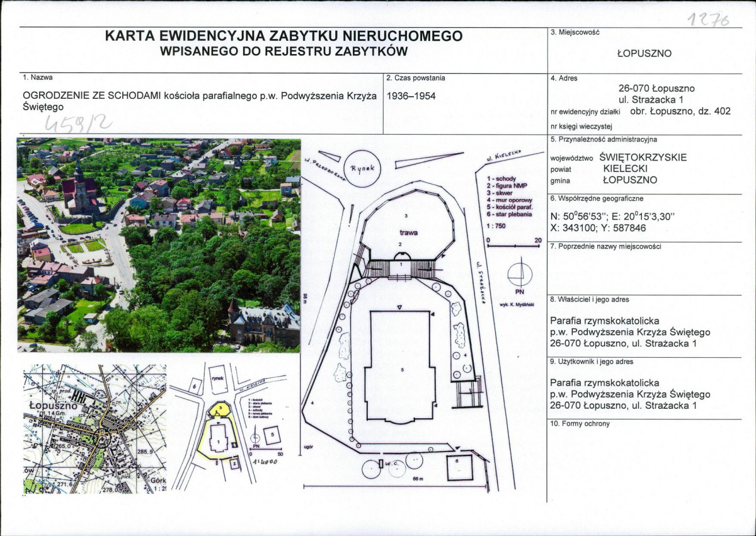The height and width of the screenshot is (536, 756).
Task: Click the north arrow compass symbol labeled PN
Action: tap(520, 275)
